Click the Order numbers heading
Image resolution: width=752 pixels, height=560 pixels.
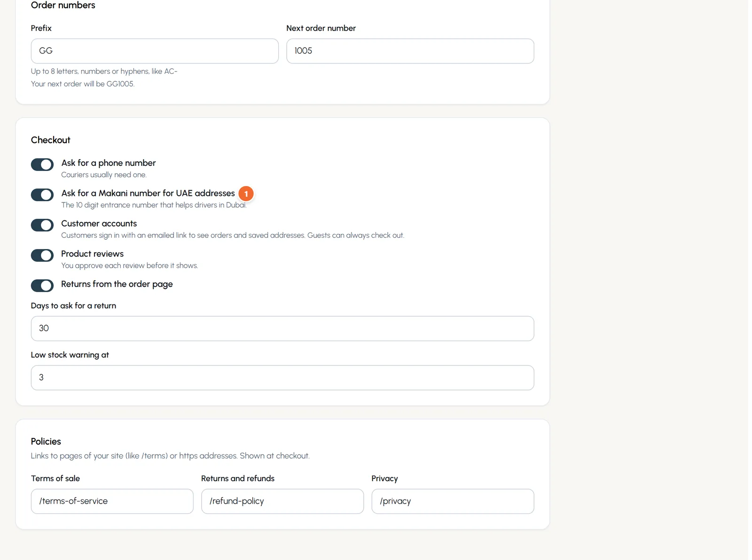63,5
